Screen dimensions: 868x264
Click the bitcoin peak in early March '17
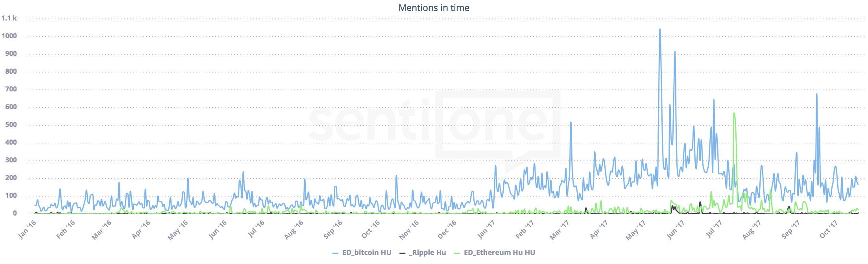[571, 123]
